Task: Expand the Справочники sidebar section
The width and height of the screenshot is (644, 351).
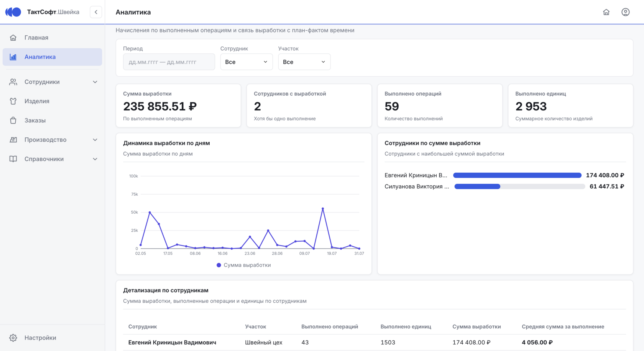Action: (x=53, y=159)
